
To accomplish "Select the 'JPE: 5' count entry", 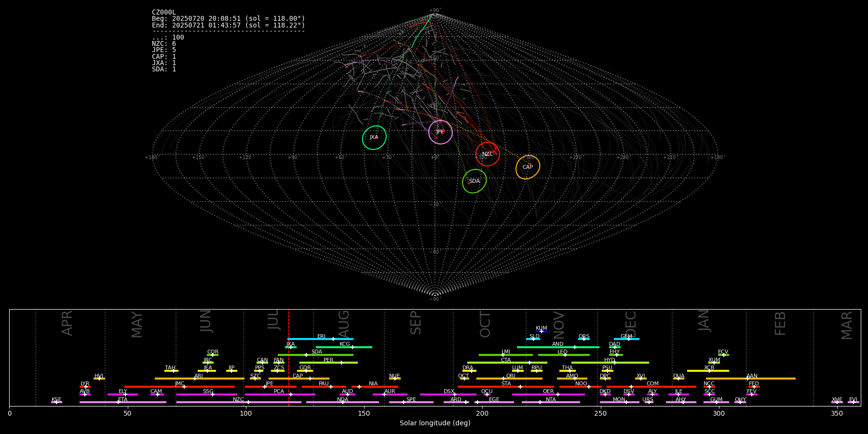I will coord(164,50).
